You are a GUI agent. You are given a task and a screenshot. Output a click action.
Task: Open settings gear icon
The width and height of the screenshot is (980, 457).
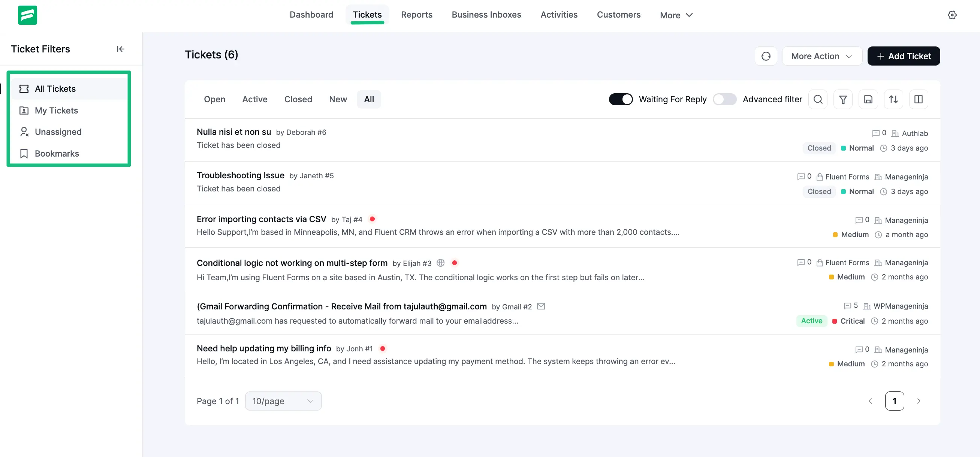(x=952, y=15)
